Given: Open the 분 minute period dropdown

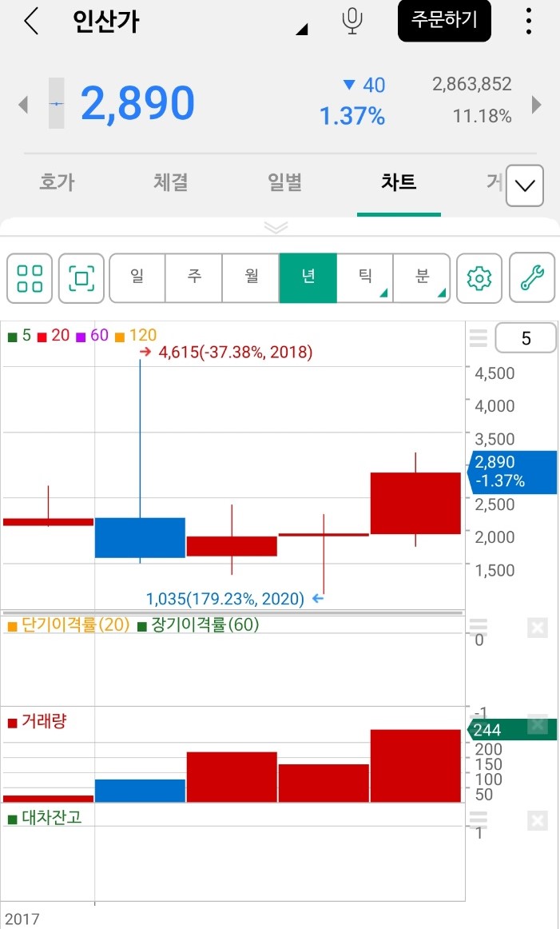Looking at the screenshot, I should pos(422,278).
